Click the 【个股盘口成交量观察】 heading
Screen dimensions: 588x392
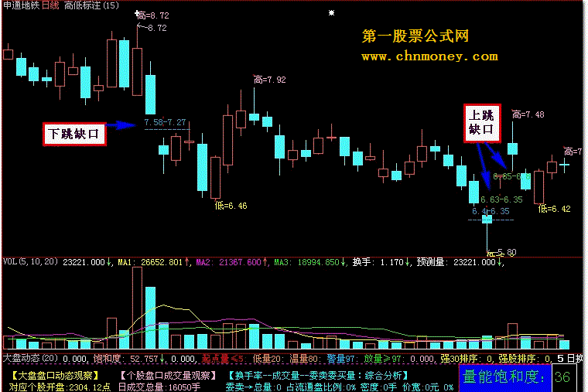[x=169, y=376]
